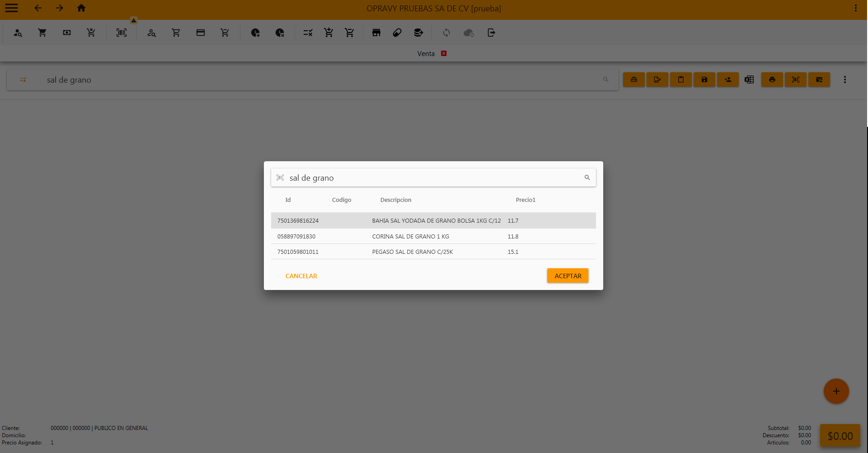Click the price 11.8 cell

point(513,237)
